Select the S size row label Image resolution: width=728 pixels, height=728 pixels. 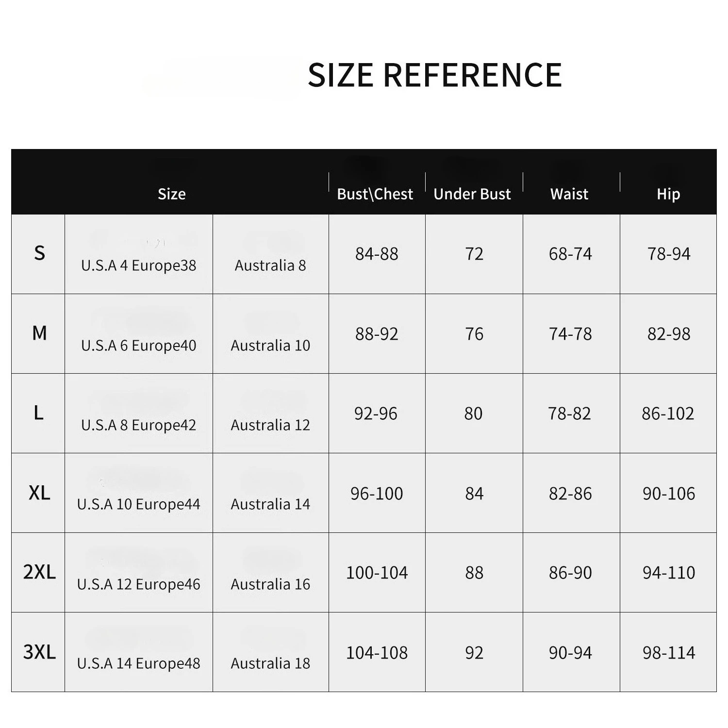pyautogui.click(x=39, y=253)
